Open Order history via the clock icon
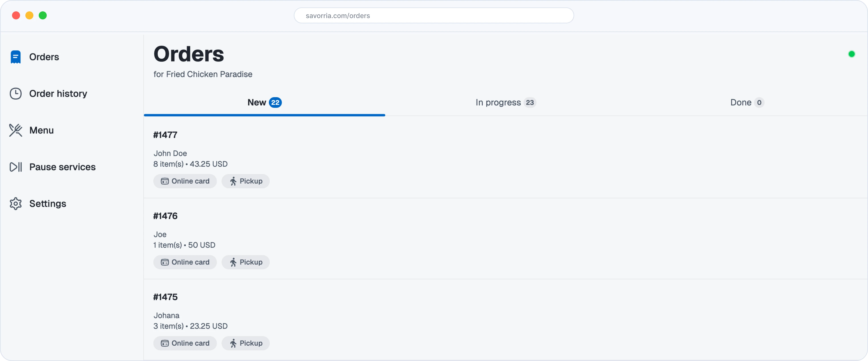This screenshot has height=361, width=868. pos(16,93)
